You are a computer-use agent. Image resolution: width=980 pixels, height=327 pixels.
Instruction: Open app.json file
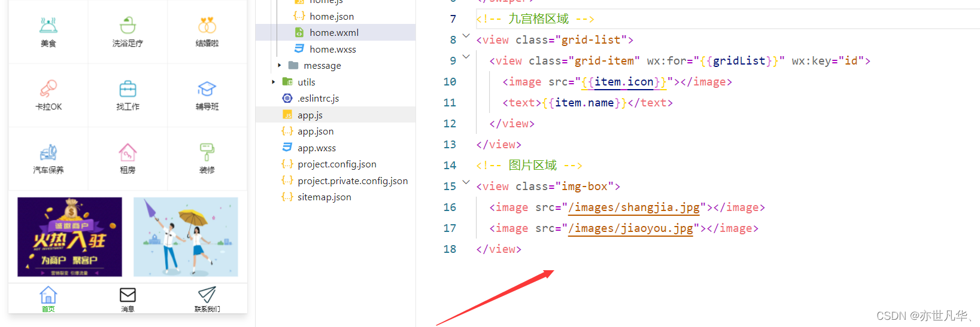pyautogui.click(x=315, y=131)
